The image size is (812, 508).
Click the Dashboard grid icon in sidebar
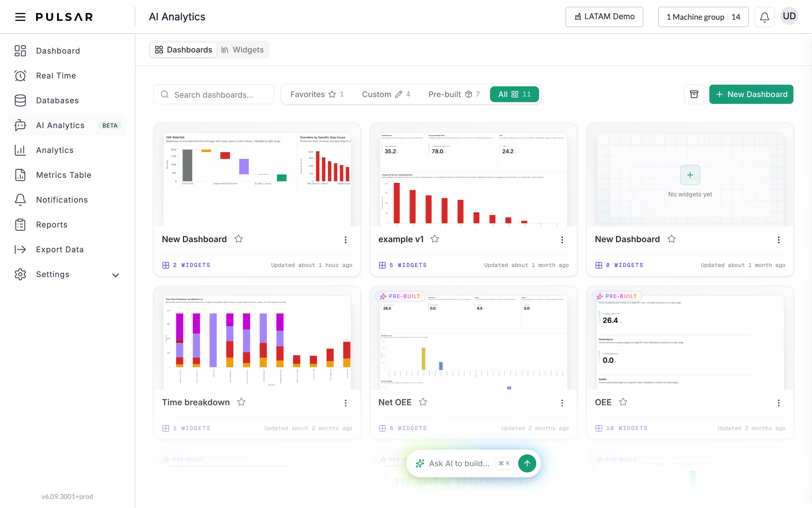click(20, 51)
